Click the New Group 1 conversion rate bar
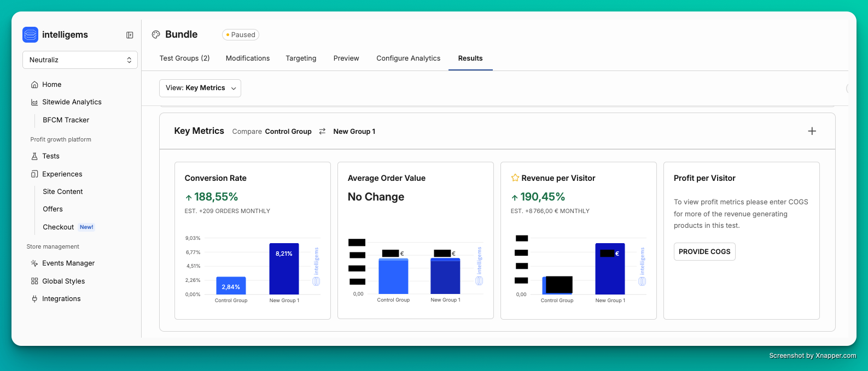This screenshot has width=868, height=371. 284,269
